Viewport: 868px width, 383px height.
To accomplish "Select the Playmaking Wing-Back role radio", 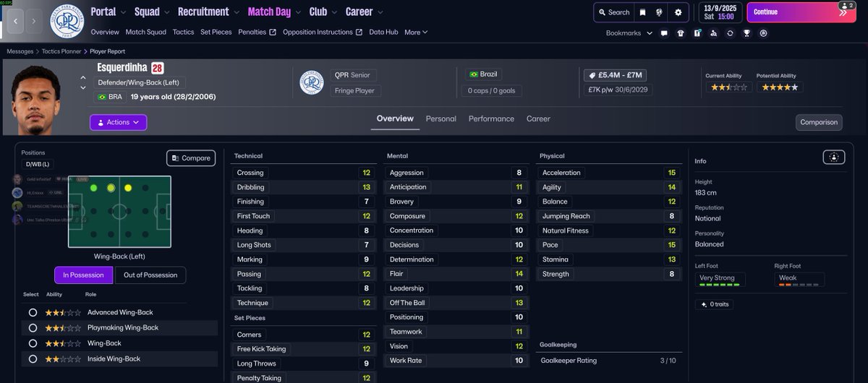I will 33,327.
